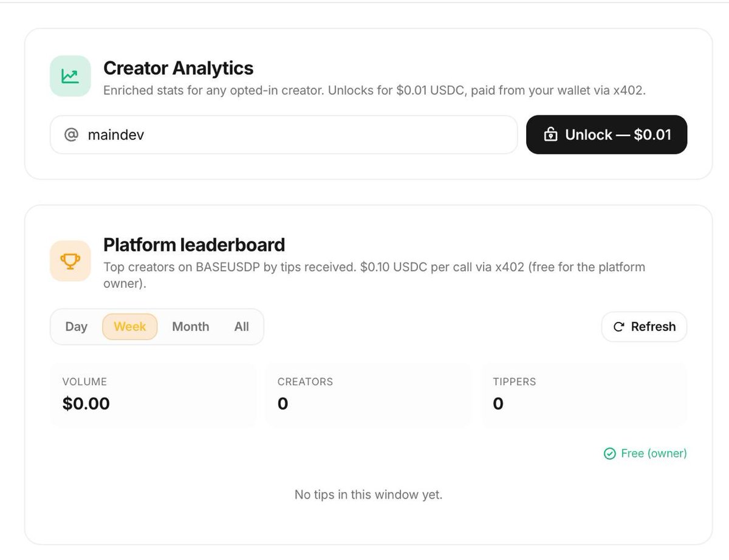Click the Creators count stat card
The image size is (729, 560).
pyautogui.click(x=368, y=394)
